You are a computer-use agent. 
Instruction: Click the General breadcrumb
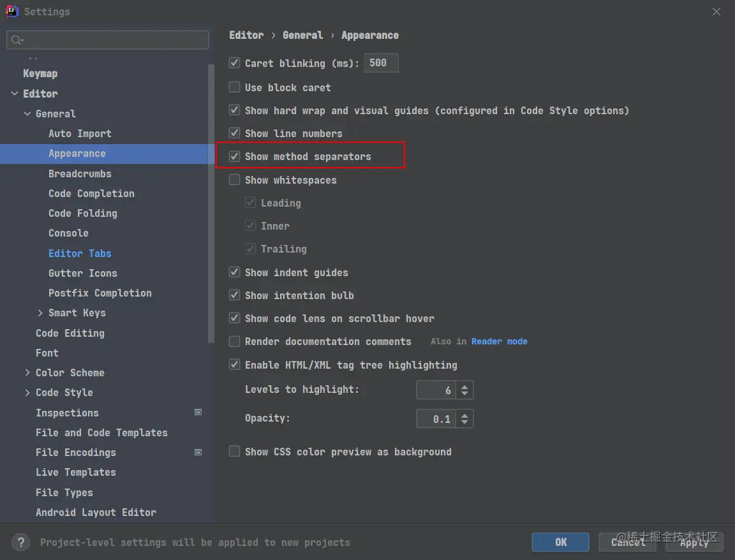(303, 35)
